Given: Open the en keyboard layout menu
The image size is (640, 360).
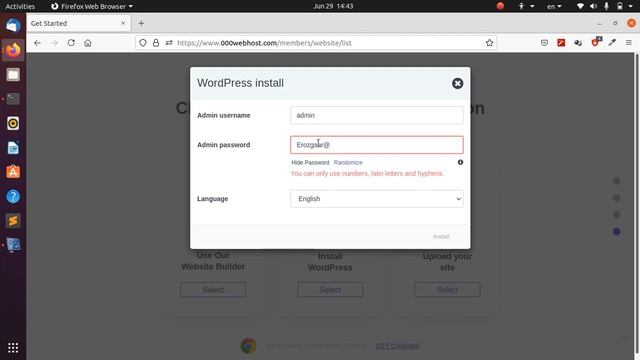Looking at the screenshot, I should coord(554,6).
